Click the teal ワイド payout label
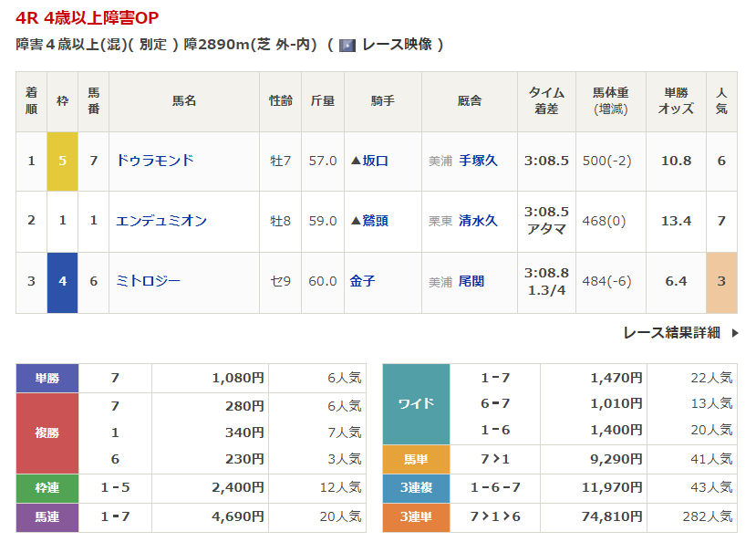The image size is (756, 542). [x=416, y=403]
